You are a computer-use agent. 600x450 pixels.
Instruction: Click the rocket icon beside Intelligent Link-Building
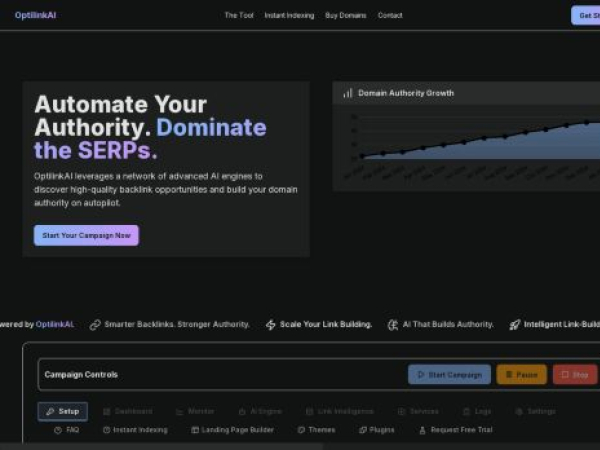pyautogui.click(x=515, y=325)
